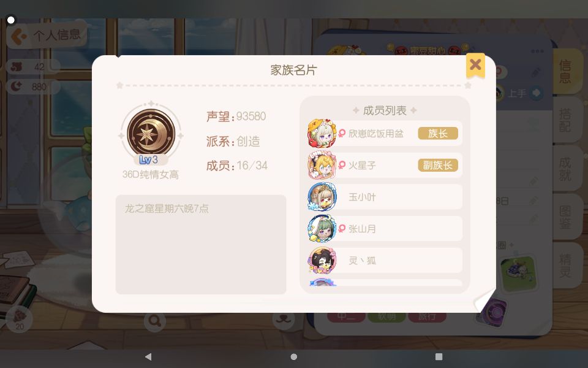Open the 成就 achievements tab
588x368 pixels.
point(565,169)
